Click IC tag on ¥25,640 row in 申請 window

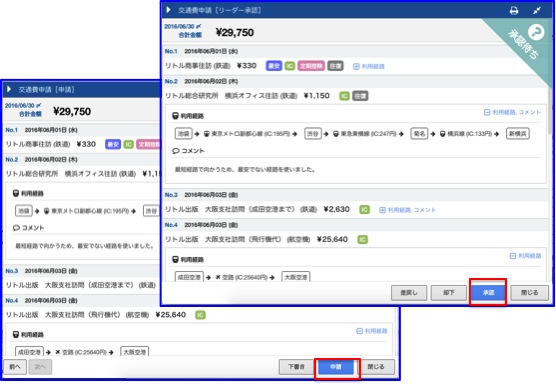click(200, 315)
